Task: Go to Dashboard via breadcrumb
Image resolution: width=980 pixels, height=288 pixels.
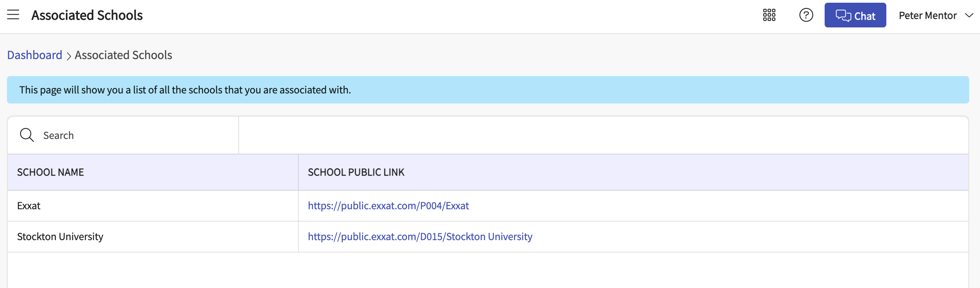Action: (35, 55)
